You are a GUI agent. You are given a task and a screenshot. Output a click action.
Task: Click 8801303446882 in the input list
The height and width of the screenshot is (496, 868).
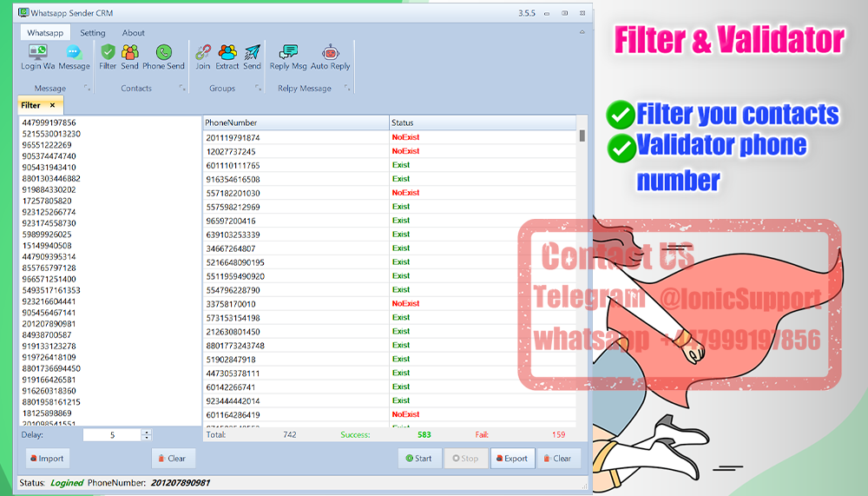[51, 178]
